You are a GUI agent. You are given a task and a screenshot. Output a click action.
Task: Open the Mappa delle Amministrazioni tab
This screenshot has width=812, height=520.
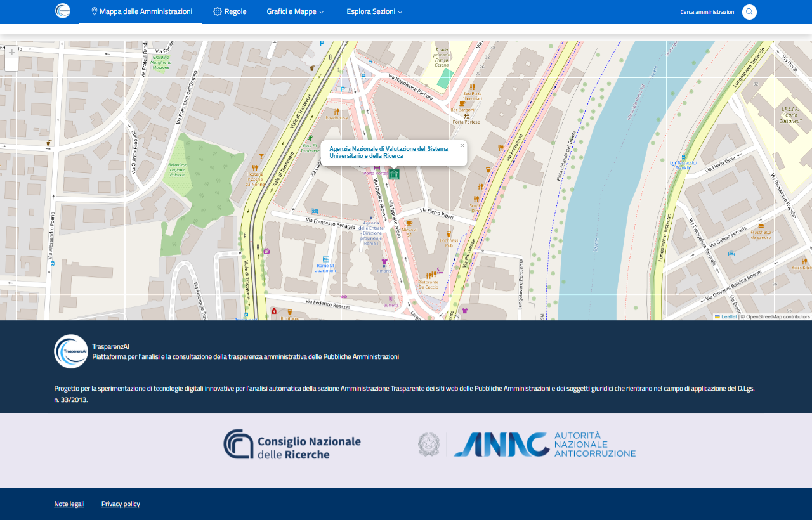click(x=141, y=11)
